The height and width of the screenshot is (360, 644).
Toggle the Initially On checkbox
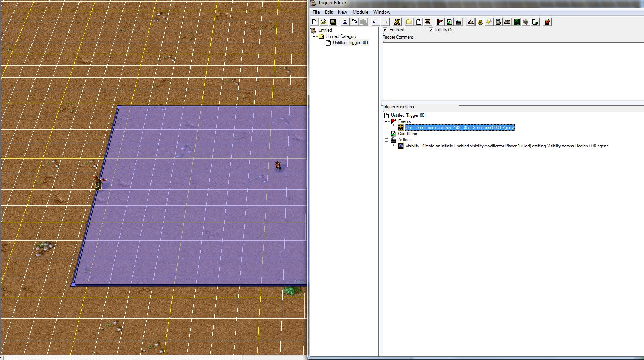(431, 29)
